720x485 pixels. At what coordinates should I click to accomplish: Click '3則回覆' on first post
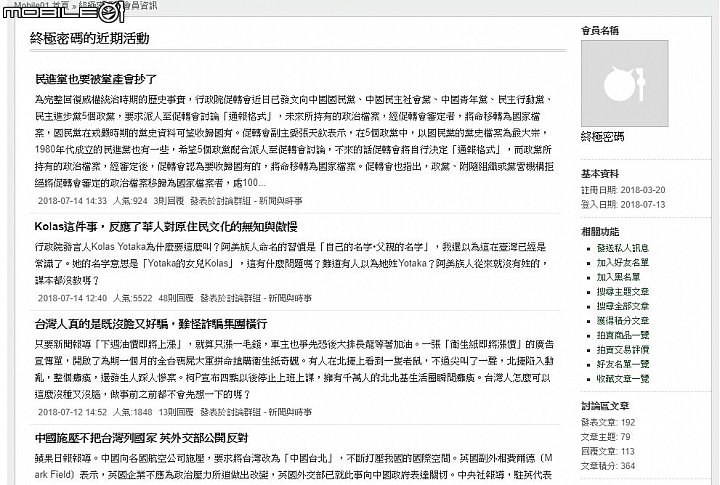pyautogui.click(x=169, y=201)
